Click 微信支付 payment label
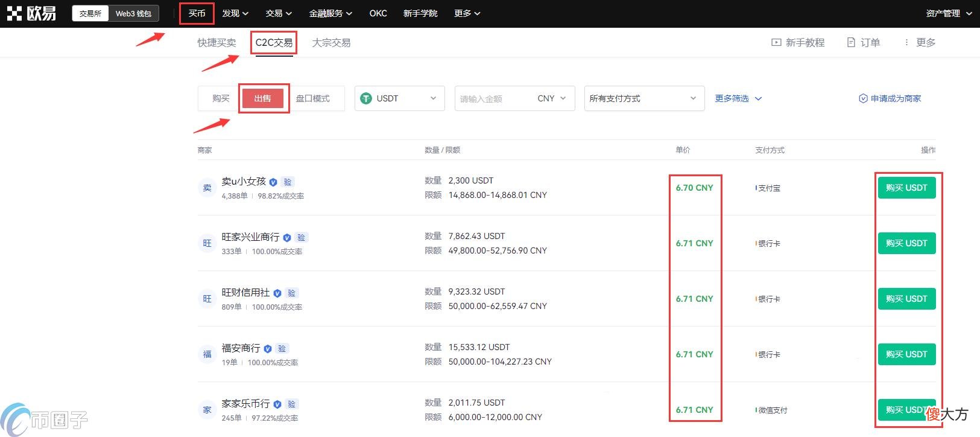The height and width of the screenshot is (437, 980). [773, 410]
